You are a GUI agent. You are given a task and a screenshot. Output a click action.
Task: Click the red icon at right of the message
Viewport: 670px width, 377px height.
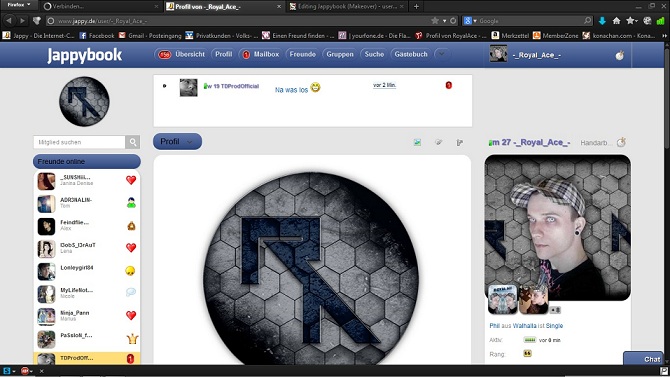click(448, 85)
